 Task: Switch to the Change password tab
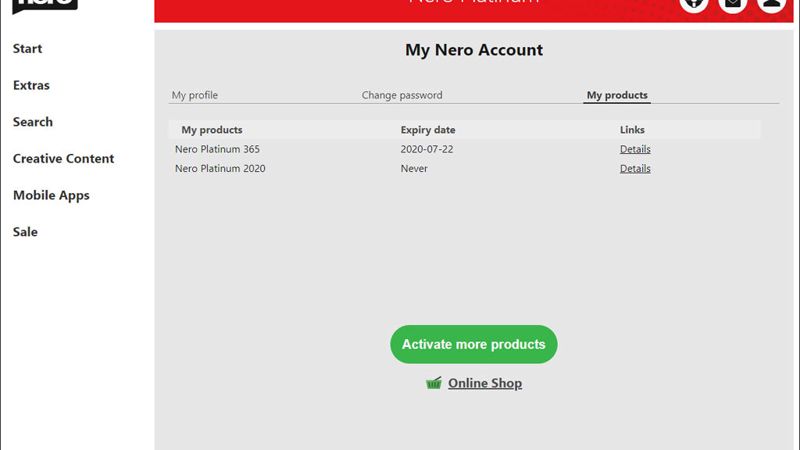pos(402,95)
